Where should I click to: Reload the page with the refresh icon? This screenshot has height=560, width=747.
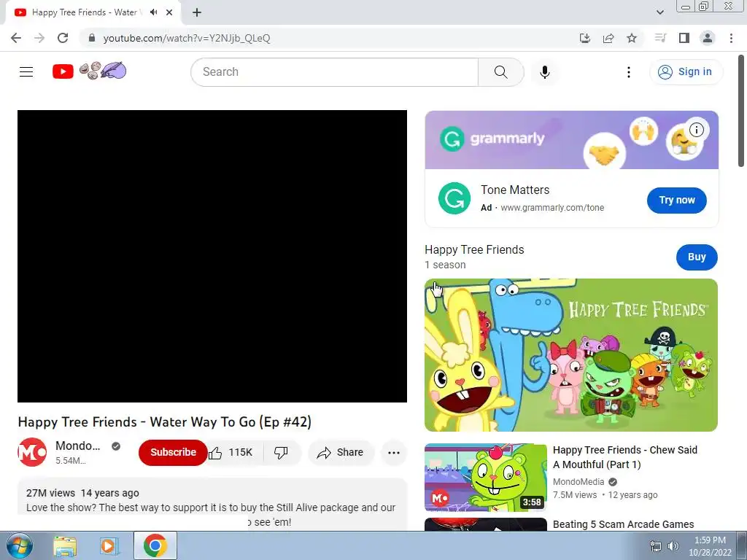(63, 38)
